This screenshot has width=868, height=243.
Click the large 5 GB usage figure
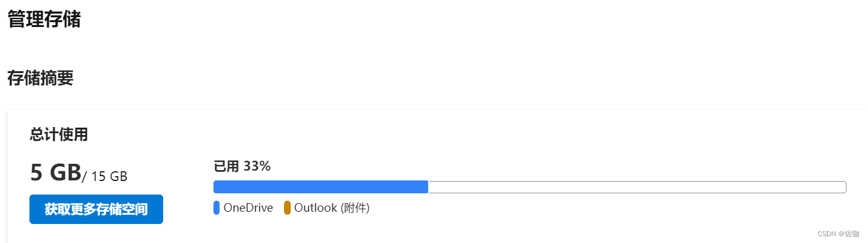[55, 173]
